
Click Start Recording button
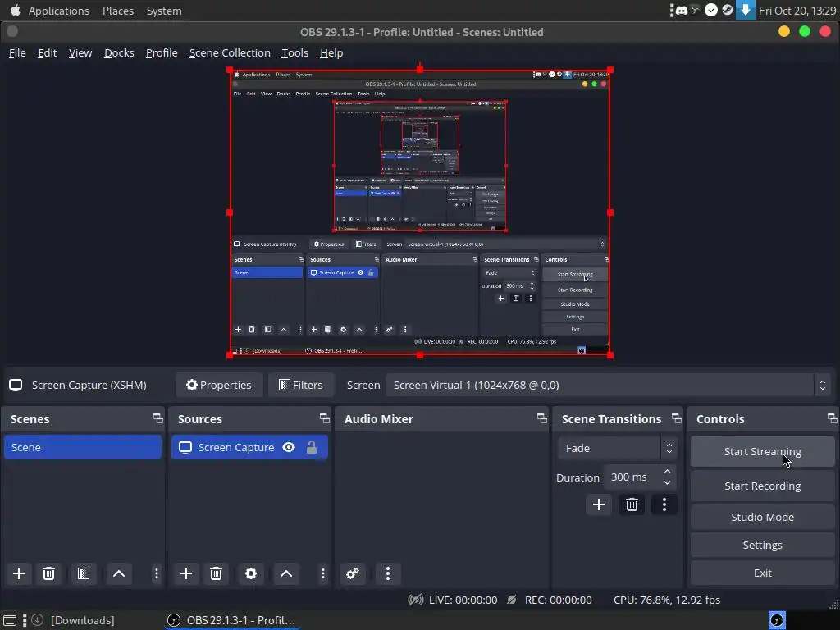(762, 486)
